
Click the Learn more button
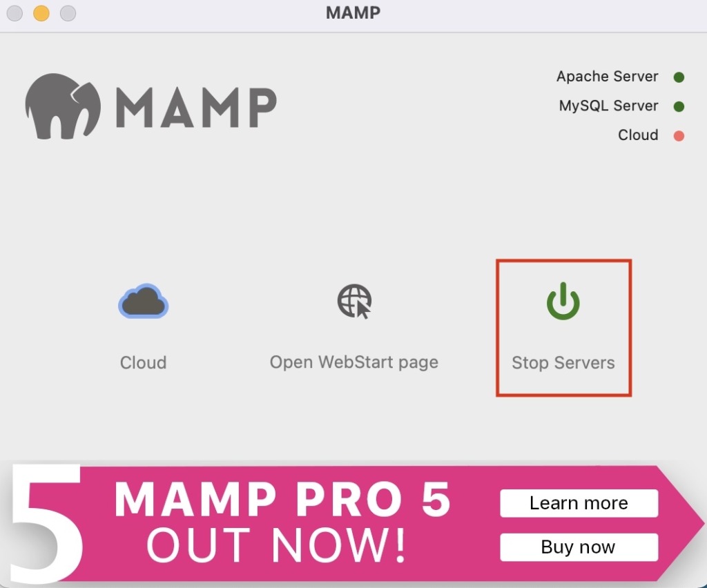click(579, 503)
